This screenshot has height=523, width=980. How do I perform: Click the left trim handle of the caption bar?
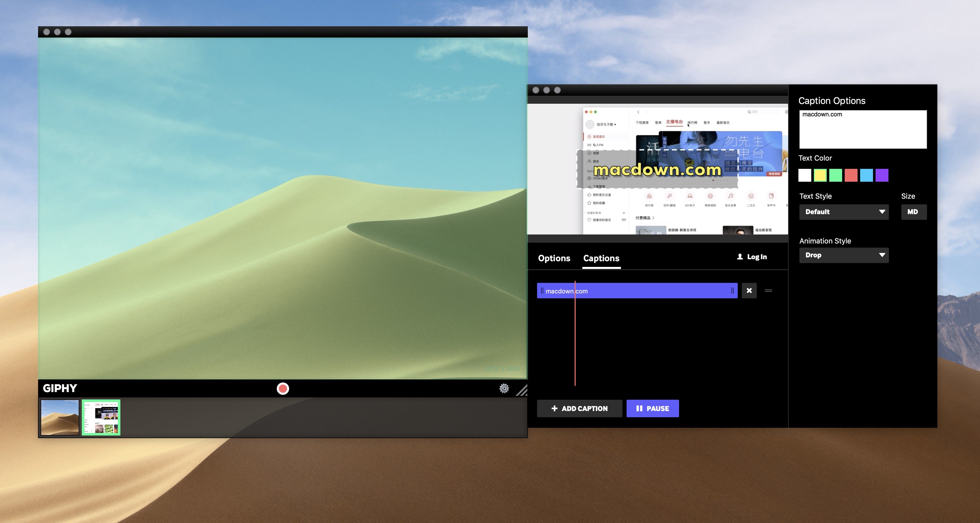(542, 291)
